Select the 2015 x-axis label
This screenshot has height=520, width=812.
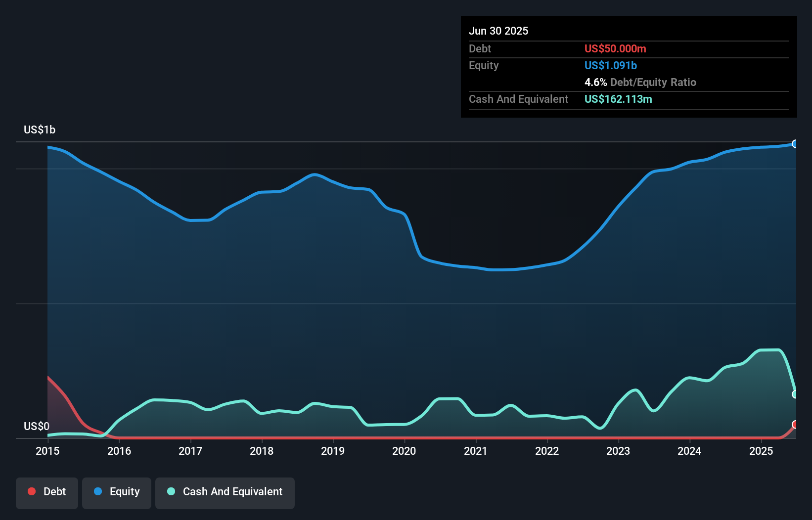tap(47, 451)
